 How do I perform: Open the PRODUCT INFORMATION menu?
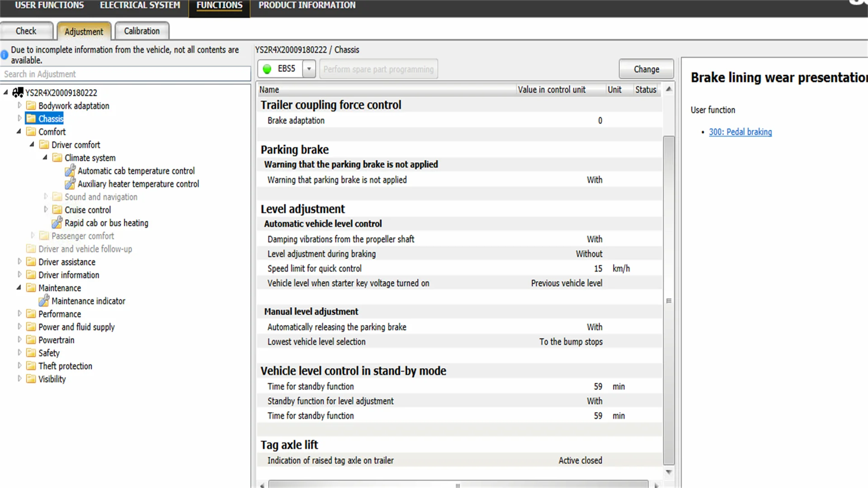point(307,5)
